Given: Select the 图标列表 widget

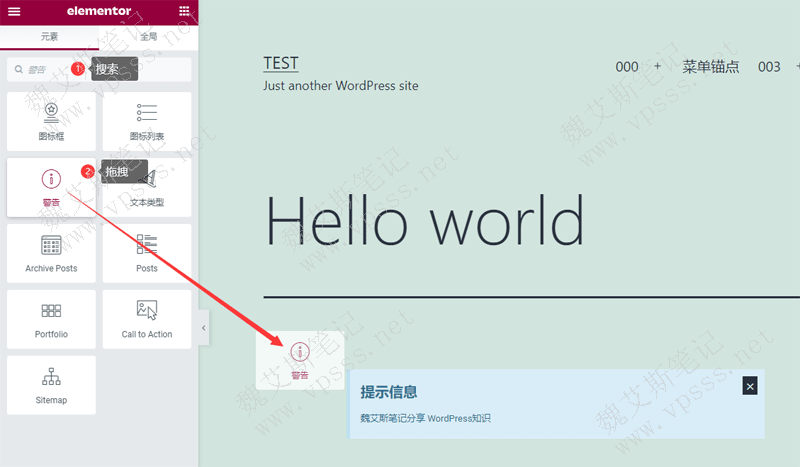Looking at the screenshot, I should [147, 121].
